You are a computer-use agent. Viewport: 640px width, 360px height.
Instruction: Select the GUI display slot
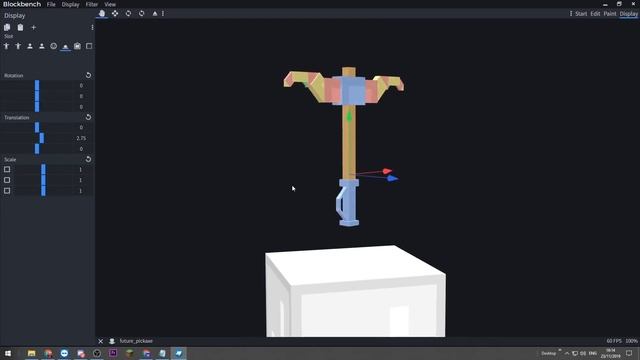coord(89,46)
